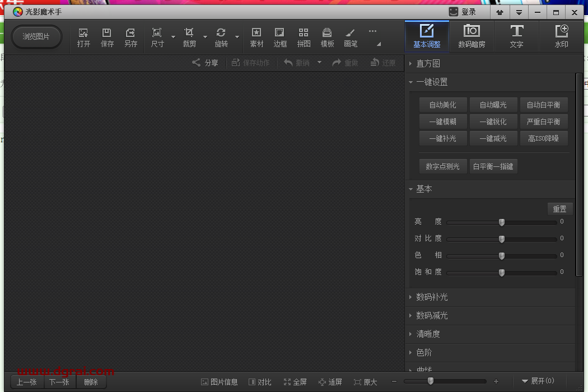This screenshot has width=588, height=392.
Task: Switch to the Watermark (水印) tab
Action: (x=561, y=36)
